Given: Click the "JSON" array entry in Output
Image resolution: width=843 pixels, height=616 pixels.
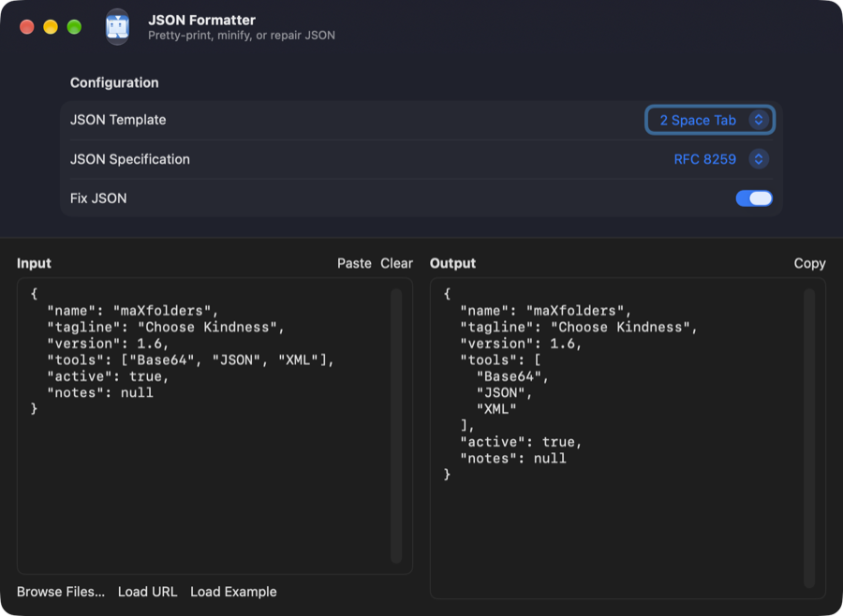Looking at the screenshot, I should [504, 393].
